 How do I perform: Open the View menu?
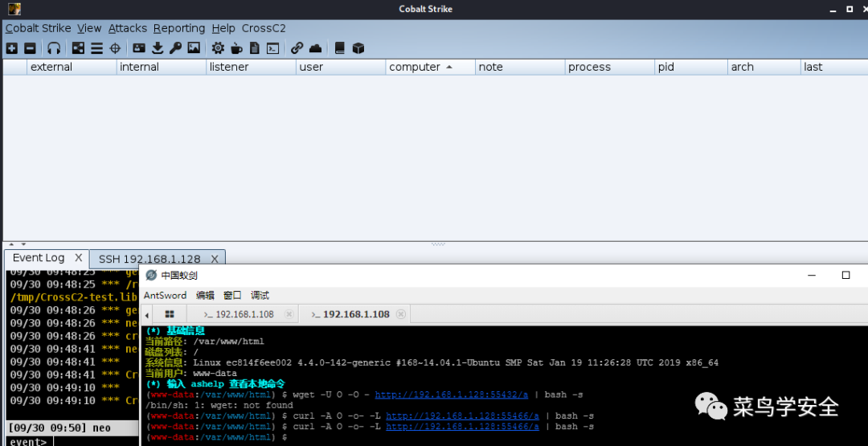point(89,28)
